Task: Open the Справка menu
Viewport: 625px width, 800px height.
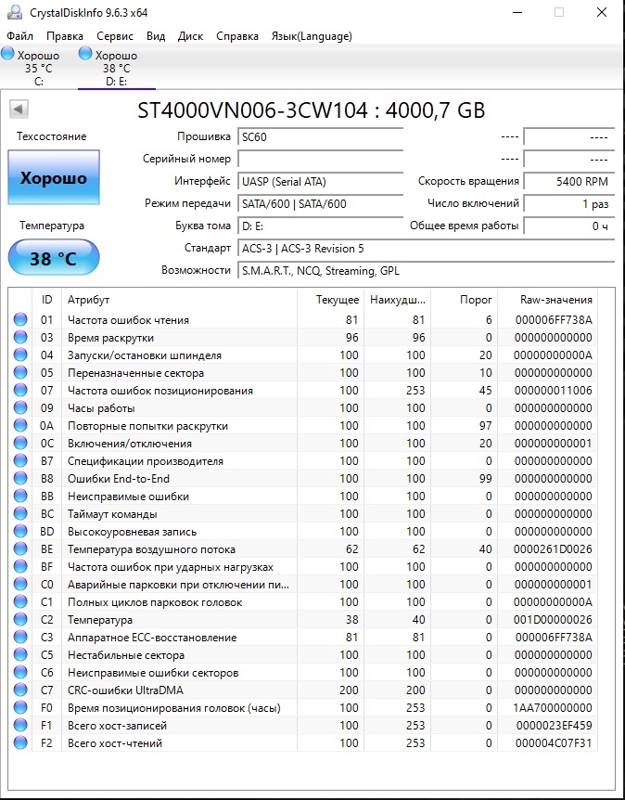Action: pos(237,36)
